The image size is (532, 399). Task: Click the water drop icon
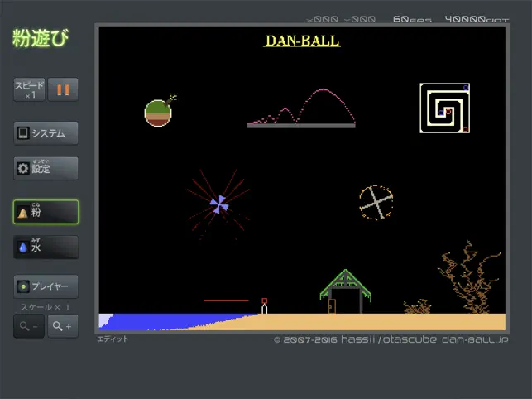[x=23, y=248]
